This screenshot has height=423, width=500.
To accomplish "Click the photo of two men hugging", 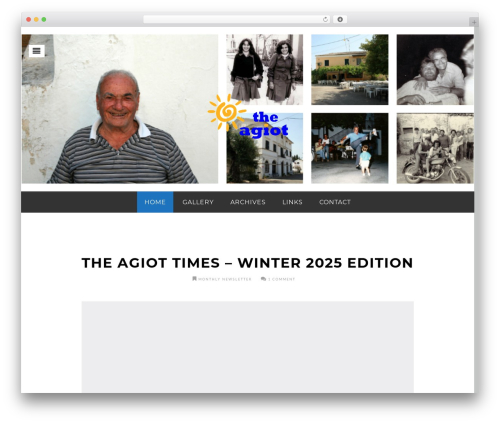I will (x=435, y=69).
